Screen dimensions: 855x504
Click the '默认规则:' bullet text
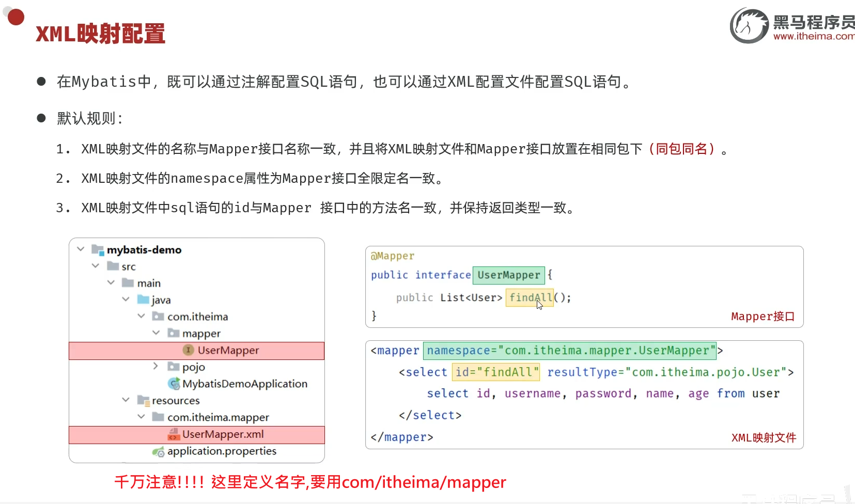pyautogui.click(x=90, y=119)
